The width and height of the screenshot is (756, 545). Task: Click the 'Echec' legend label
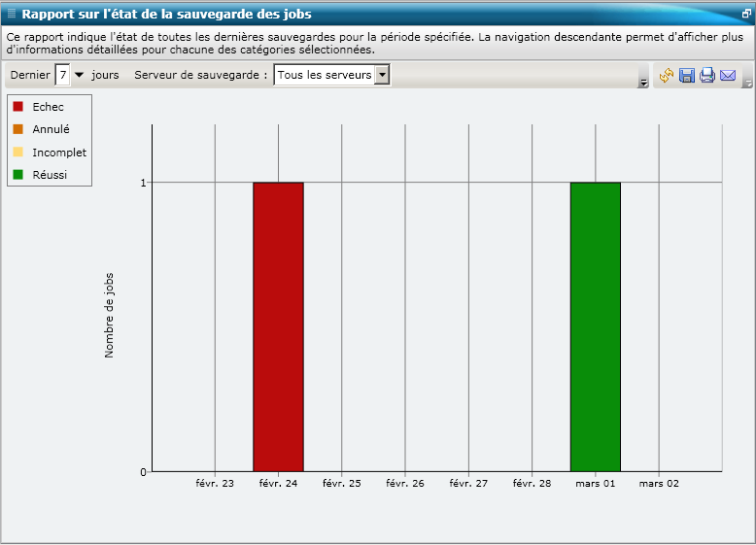[49, 107]
